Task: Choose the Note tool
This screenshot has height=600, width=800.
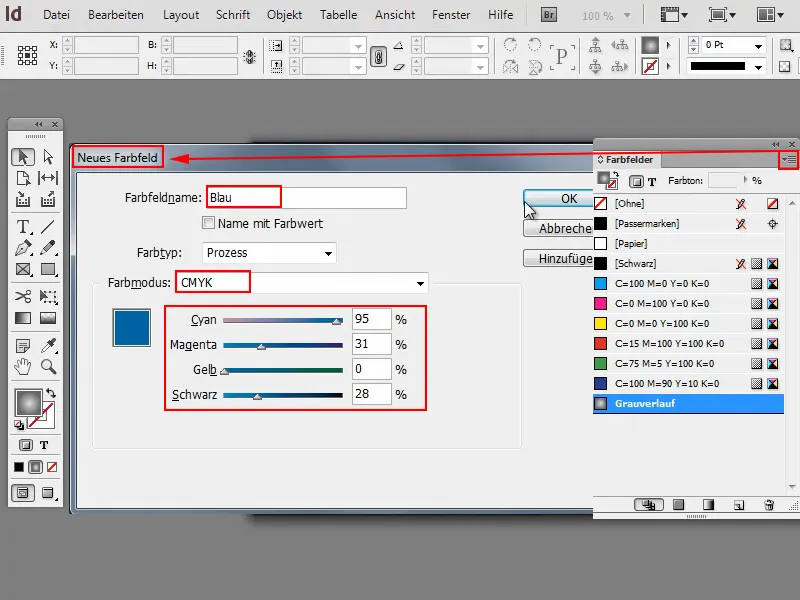Action: pyautogui.click(x=23, y=345)
